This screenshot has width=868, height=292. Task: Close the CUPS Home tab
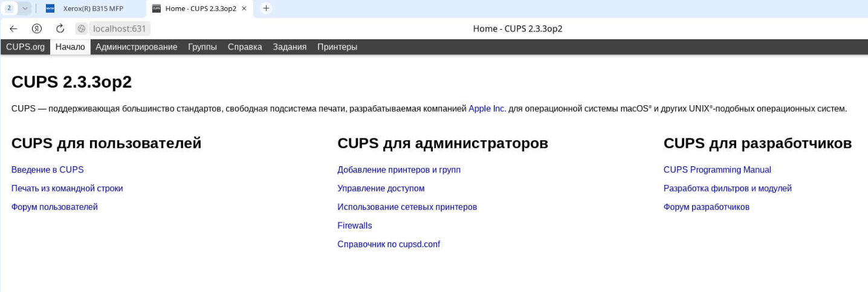pyautogui.click(x=244, y=8)
